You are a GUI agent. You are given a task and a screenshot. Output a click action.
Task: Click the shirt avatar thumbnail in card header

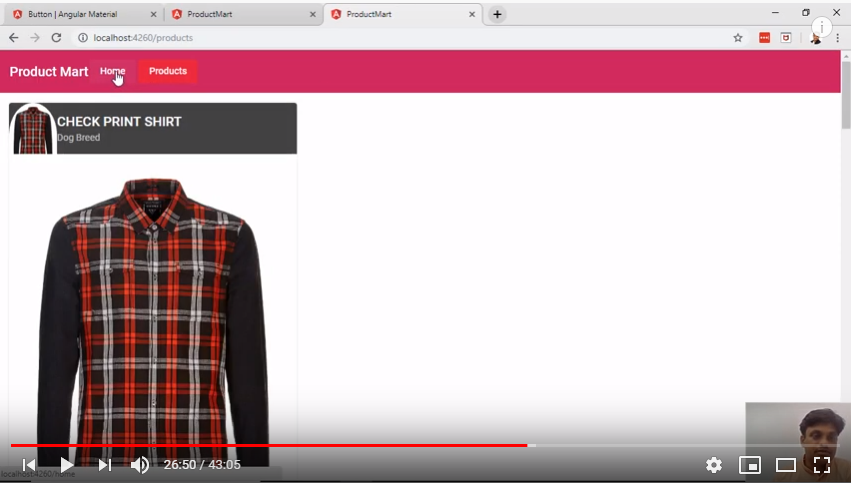click(33, 129)
